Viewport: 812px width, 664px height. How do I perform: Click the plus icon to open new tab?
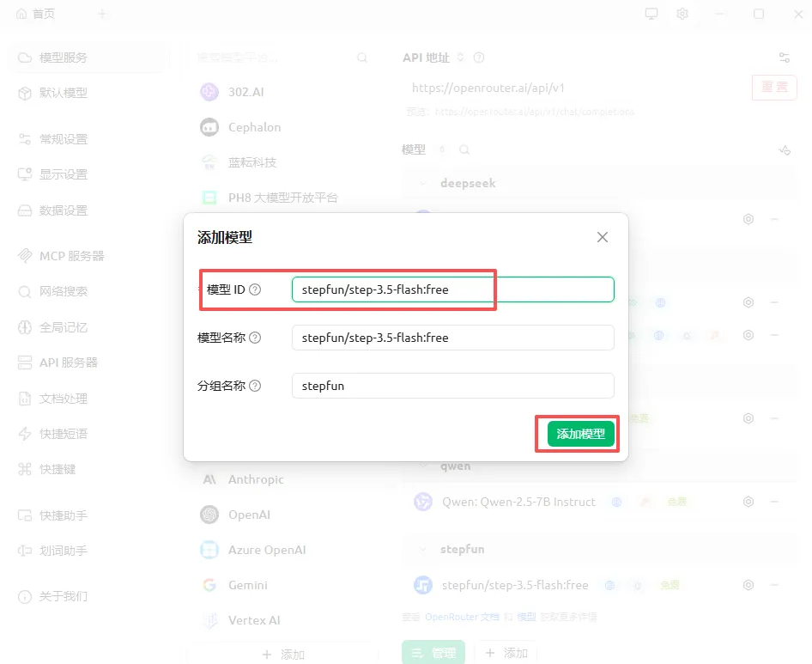(x=102, y=14)
